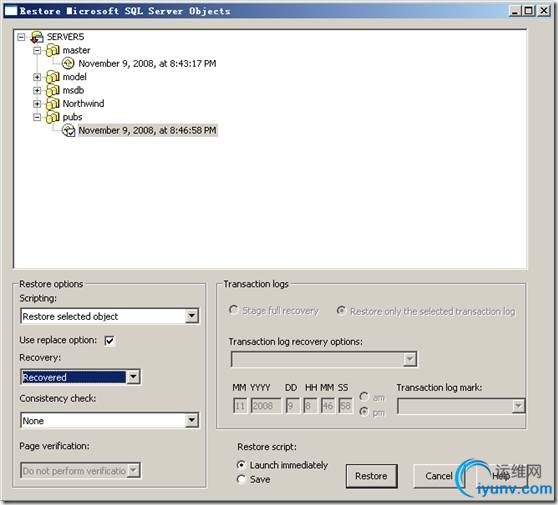The image size is (558, 505).
Task: Open the Transaction log mark dropdown
Action: pyautogui.click(x=518, y=406)
